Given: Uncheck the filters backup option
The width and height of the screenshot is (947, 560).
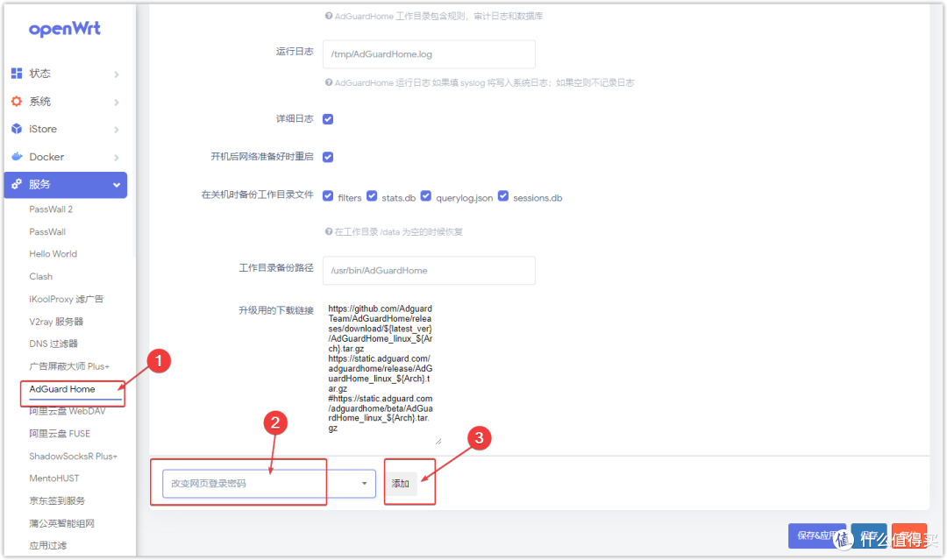Looking at the screenshot, I should (x=328, y=196).
